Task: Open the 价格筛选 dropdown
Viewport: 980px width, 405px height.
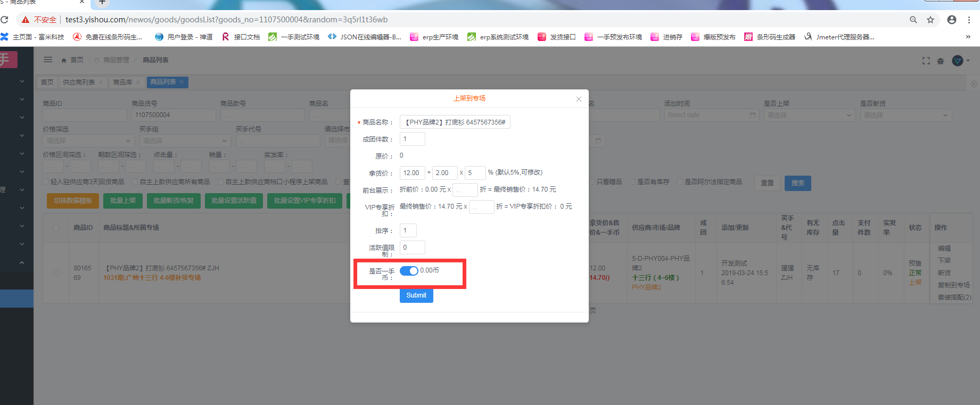Action: (88, 140)
